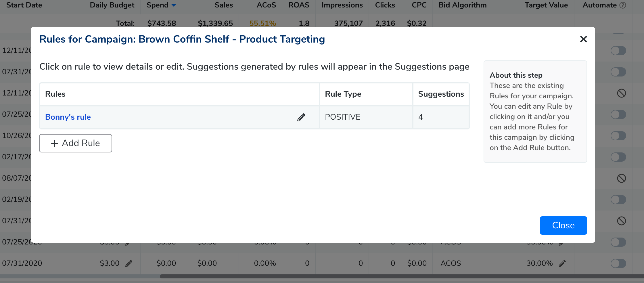Click the disabled automation icon in 12/11 row

[x=621, y=93]
